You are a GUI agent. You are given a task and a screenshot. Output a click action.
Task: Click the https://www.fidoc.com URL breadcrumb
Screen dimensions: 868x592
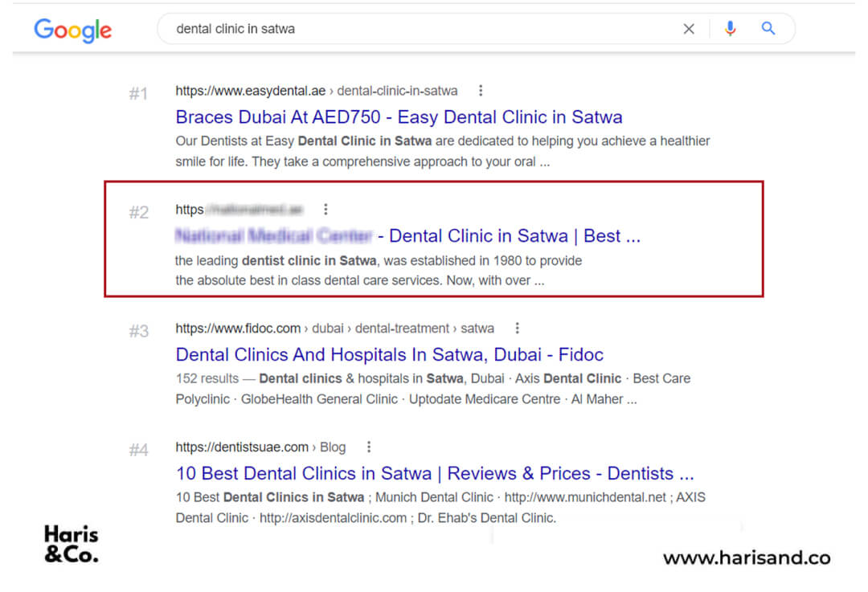pyautogui.click(x=335, y=329)
